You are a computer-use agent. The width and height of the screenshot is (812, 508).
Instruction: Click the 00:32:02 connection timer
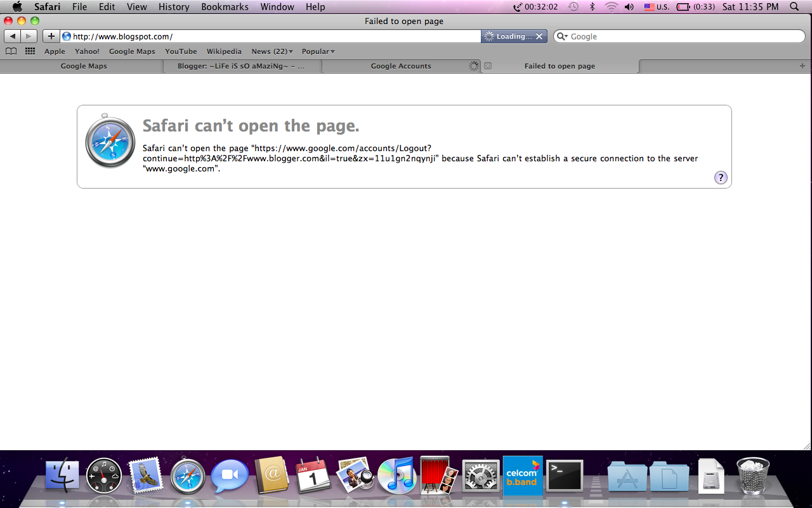[x=537, y=7]
